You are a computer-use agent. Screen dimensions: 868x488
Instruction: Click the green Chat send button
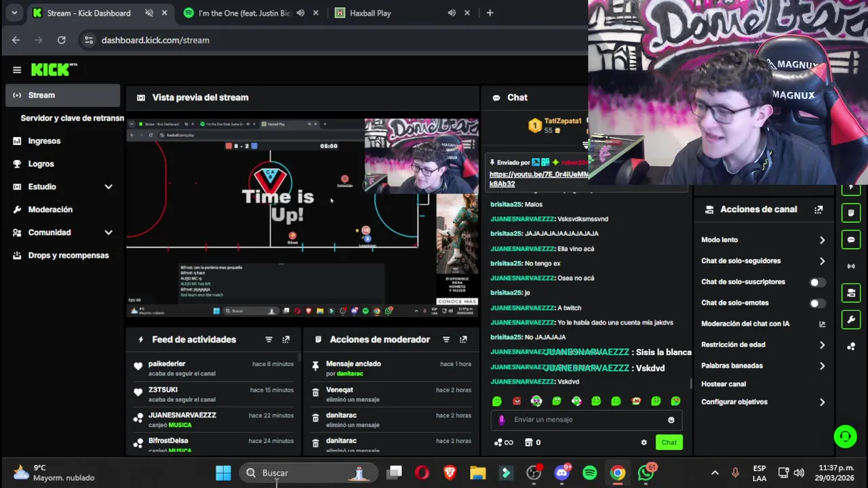pyautogui.click(x=669, y=443)
